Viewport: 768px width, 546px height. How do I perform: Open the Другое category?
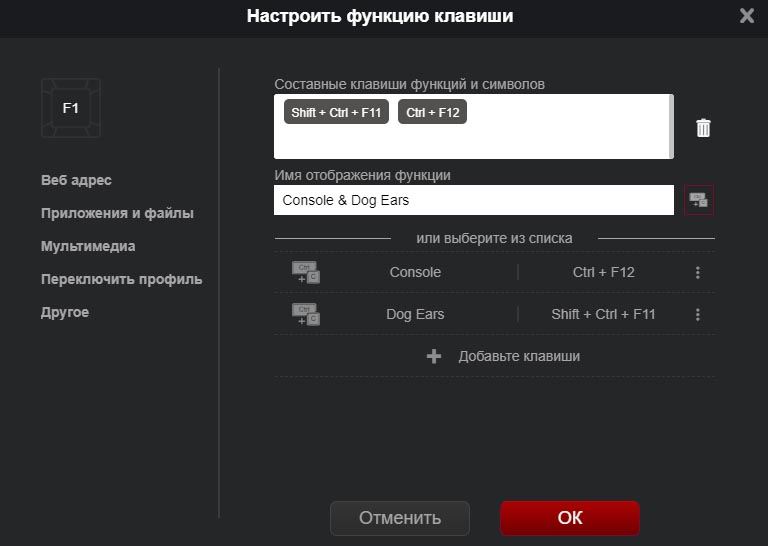pyautogui.click(x=65, y=312)
